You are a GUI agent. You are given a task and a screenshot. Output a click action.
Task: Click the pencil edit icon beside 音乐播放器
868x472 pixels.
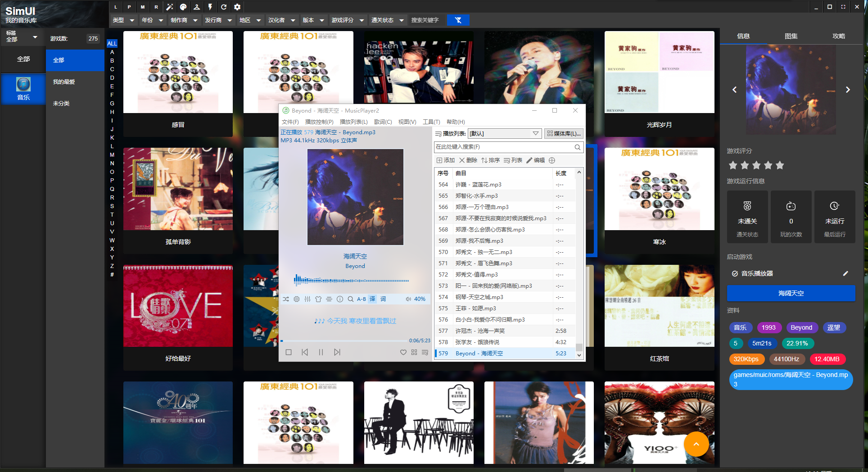pyautogui.click(x=845, y=273)
